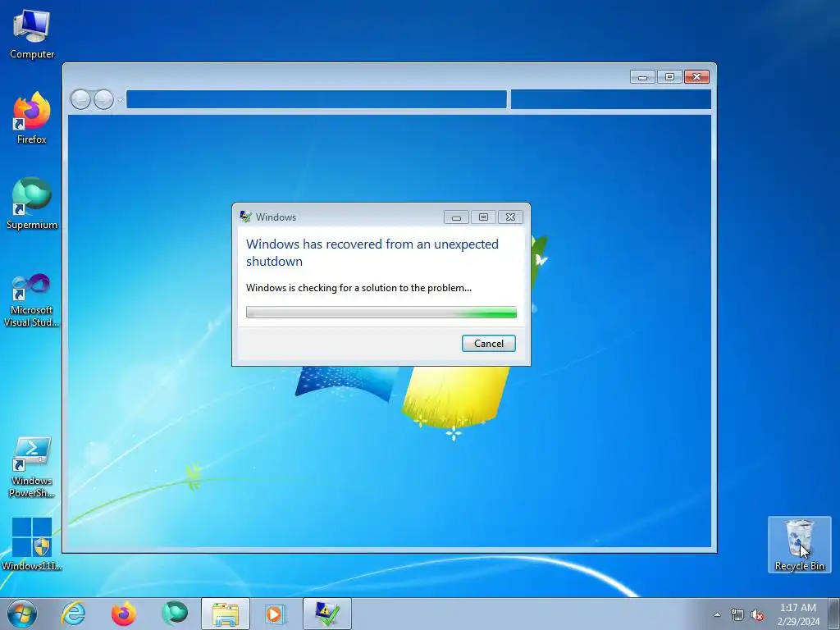Open recent pages dropdown in Explorer window
840x630 pixels.
(x=120, y=99)
